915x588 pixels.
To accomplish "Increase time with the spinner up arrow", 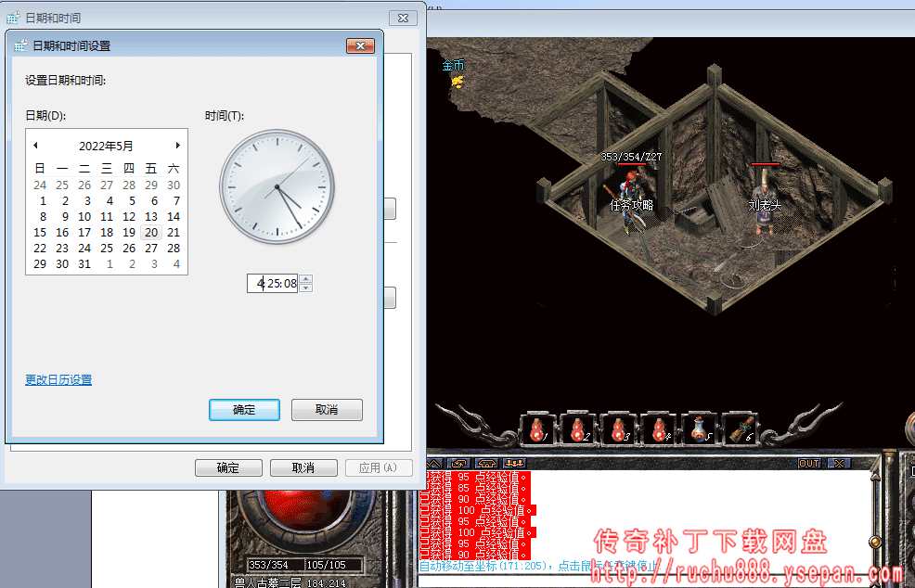I will click(307, 279).
